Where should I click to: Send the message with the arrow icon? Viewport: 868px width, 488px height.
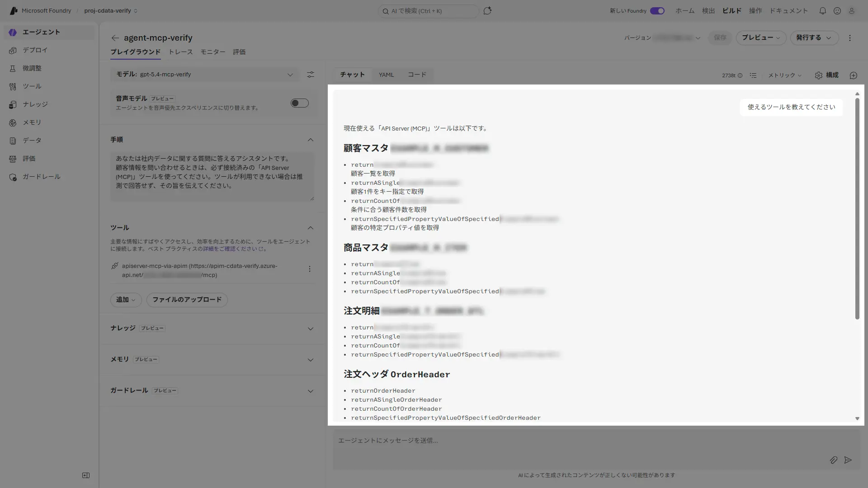pyautogui.click(x=848, y=460)
